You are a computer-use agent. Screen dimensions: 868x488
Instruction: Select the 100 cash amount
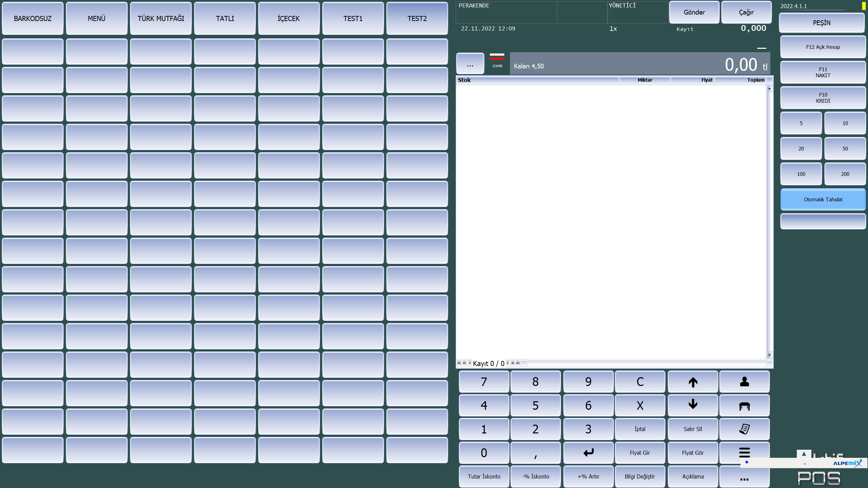(801, 174)
